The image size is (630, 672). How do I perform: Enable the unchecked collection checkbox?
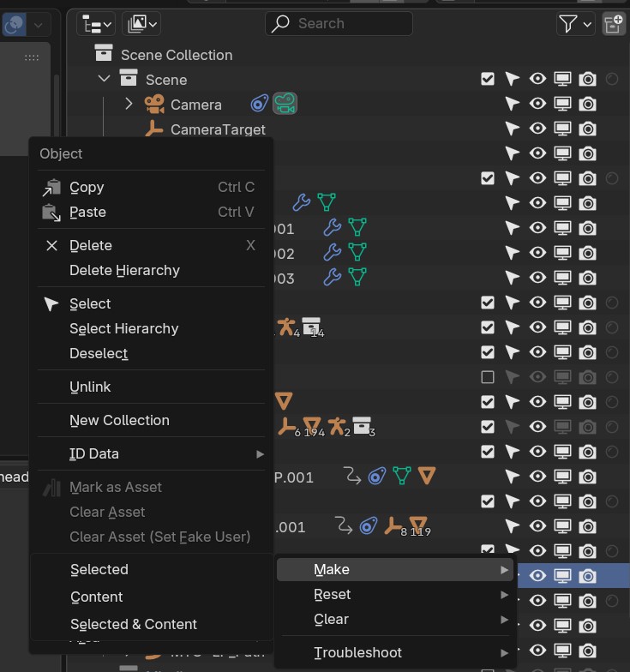(x=488, y=377)
